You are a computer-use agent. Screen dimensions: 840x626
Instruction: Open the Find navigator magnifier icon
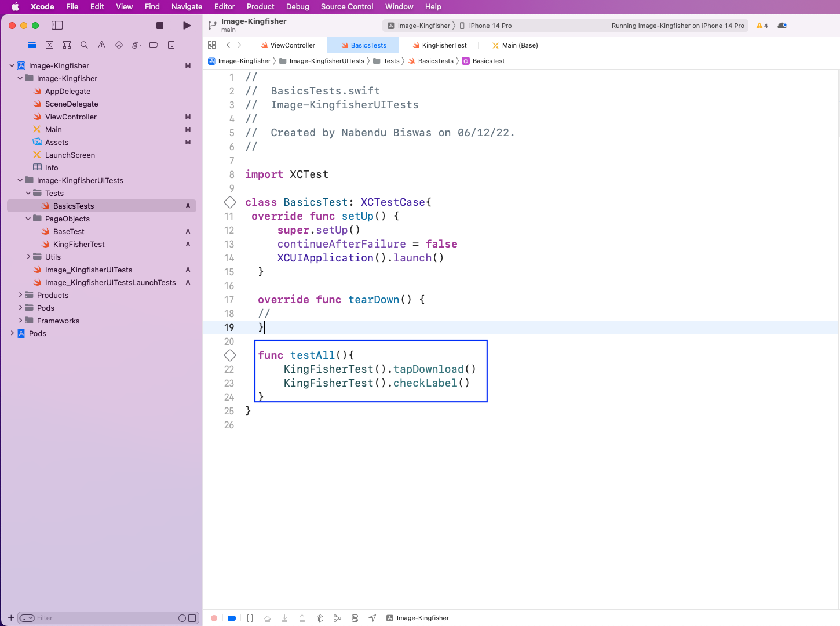tap(84, 45)
